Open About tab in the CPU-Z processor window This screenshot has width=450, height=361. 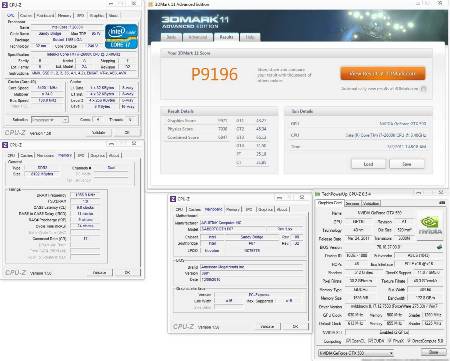[x=113, y=15]
